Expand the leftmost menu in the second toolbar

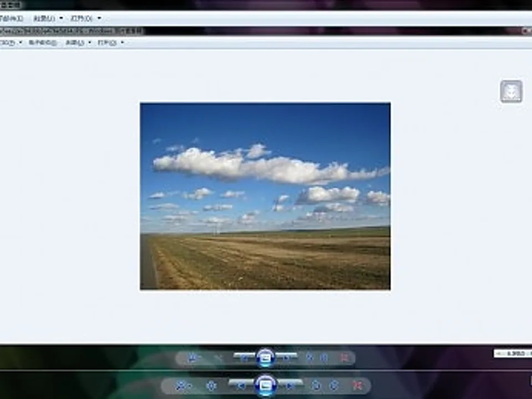tap(11, 43)
